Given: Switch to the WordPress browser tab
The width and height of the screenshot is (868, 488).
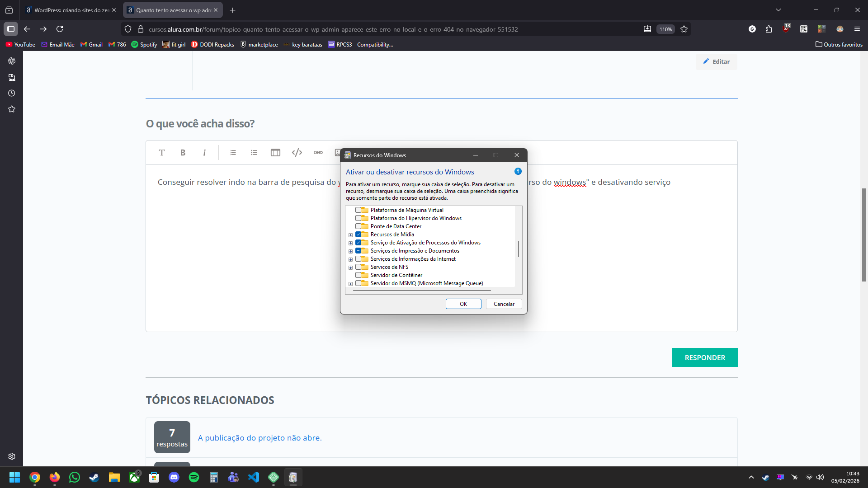Looking at the screenshot, I should coord(68,10).
